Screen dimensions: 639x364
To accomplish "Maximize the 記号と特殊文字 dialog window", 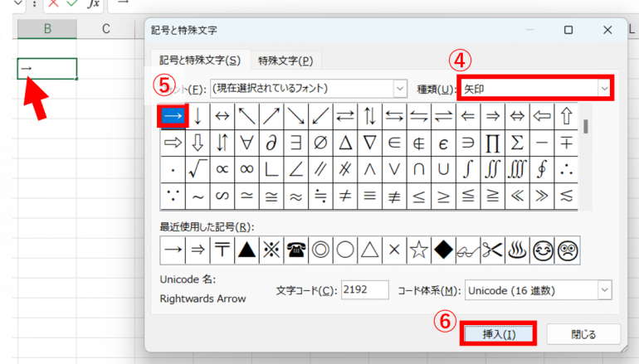I will (x=568, y=30).
